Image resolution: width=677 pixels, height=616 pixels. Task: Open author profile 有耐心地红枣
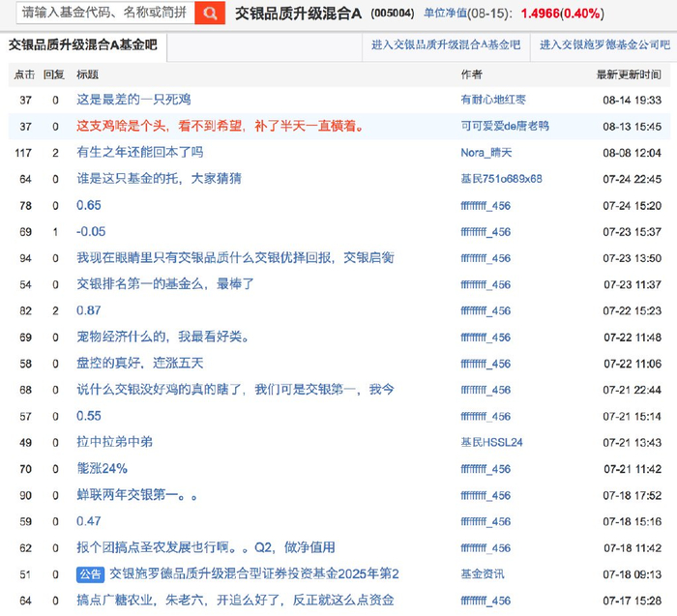(493, 100)
